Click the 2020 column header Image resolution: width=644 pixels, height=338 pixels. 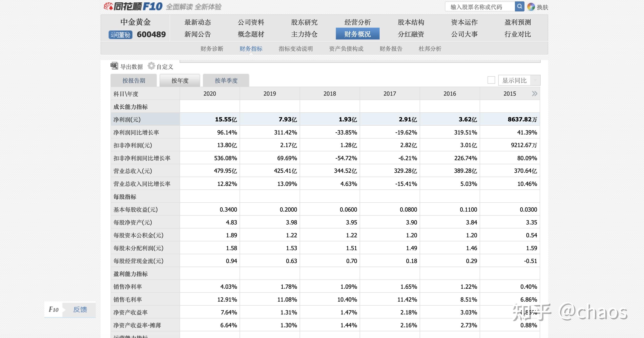tap(210, 94)
